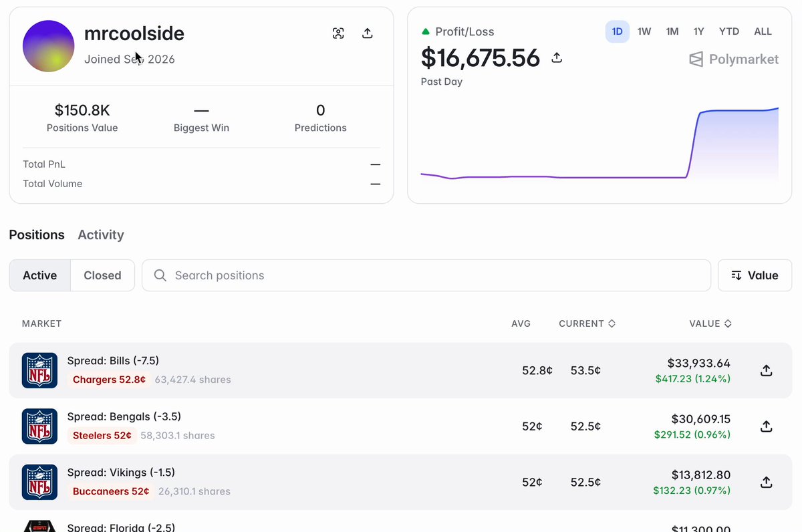Viewport: 802px width, 532px height.
Task: Share the mrcoolside profile via upload icon
Action: (368, 33)
